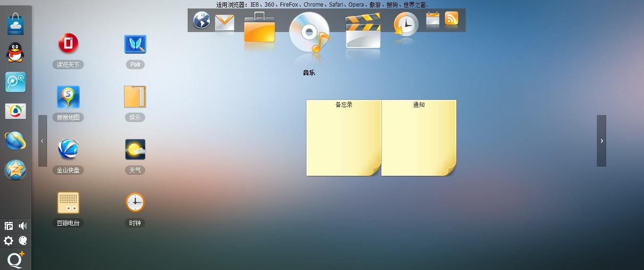The height and width of the screenshot is (270, 644).
Task: Open the 时钟 clock app
Action: coord(135,203)
